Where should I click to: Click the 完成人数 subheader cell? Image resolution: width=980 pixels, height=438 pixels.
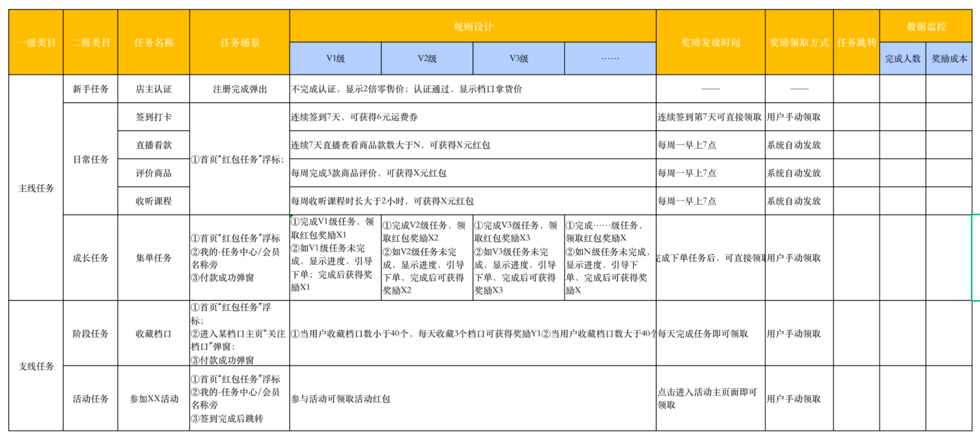(903, 58)
